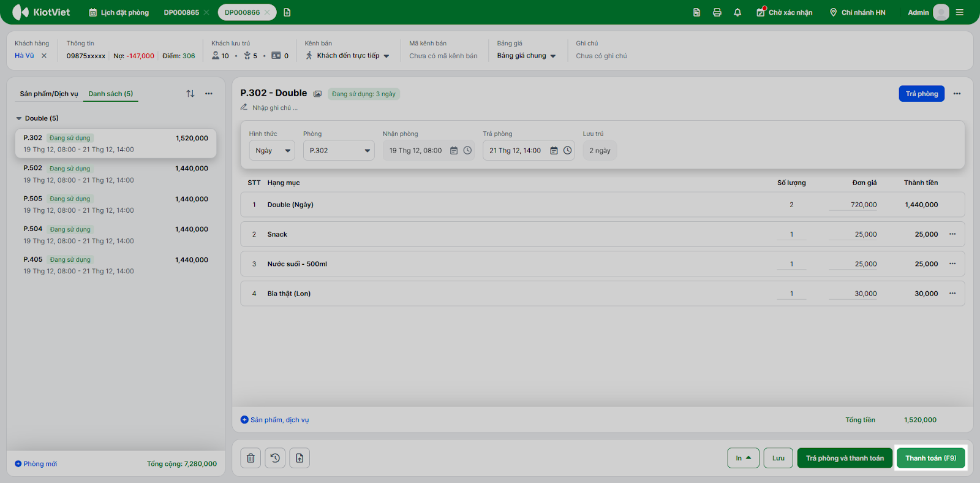Expand the Kênh bán dropdown
Image resolution: width=980 pixels, height=483 pixels.
[386, 56]
